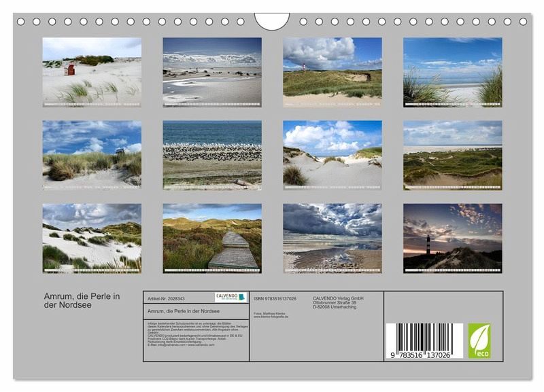Image resolution: width=544 pixels, height=392 pixels.
Task: Click the credit 'Fotos: Matthias Klenke'
Action: point(269,313)
